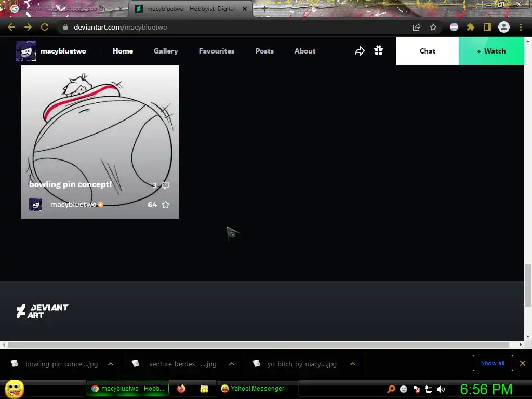Share the profile with the arrow icon
The height and width of the screenshot is (399, 532).
tap(360, 51)
